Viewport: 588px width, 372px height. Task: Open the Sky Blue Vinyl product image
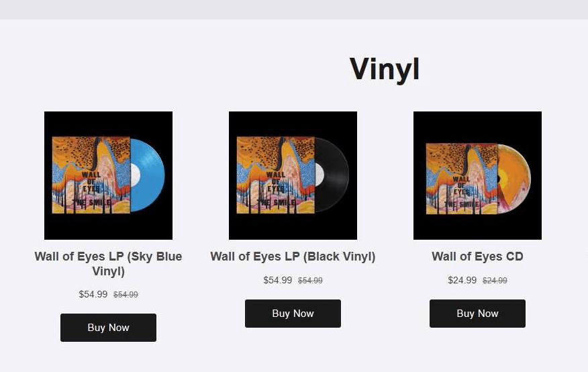pyautogui.click(x=108, y=175)
